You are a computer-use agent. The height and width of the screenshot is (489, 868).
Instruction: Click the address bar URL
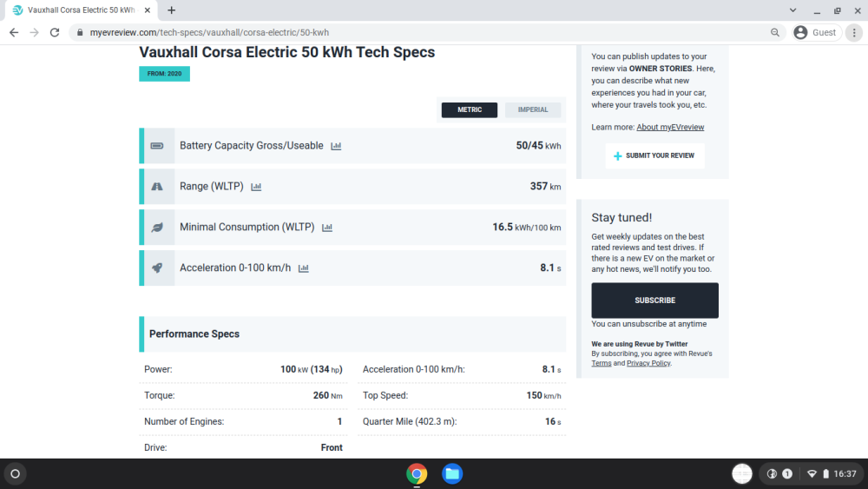[209, 33]
